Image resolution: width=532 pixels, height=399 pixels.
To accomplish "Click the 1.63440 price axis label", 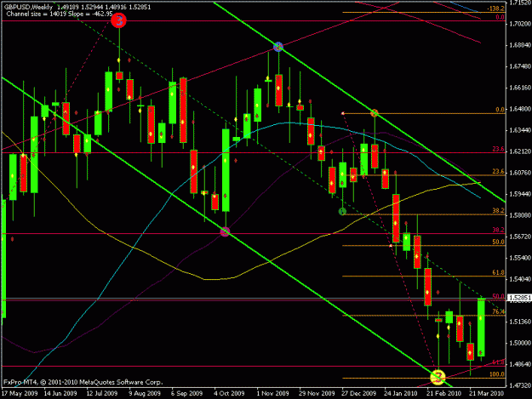I will (520, 130).
